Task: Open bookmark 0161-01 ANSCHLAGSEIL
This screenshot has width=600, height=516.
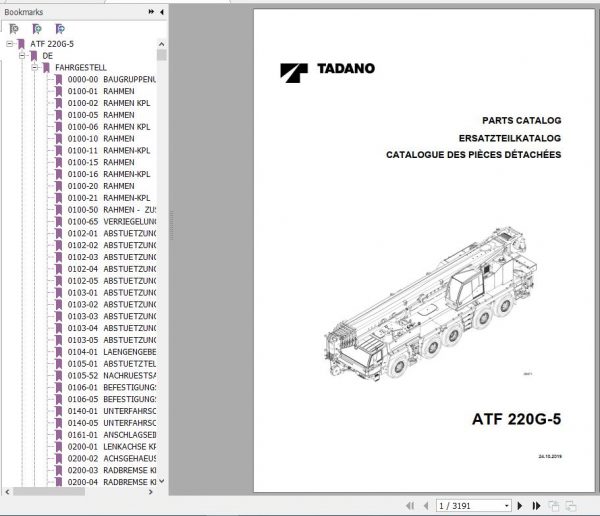Action: pyautogui.click(x=111, y=435)
